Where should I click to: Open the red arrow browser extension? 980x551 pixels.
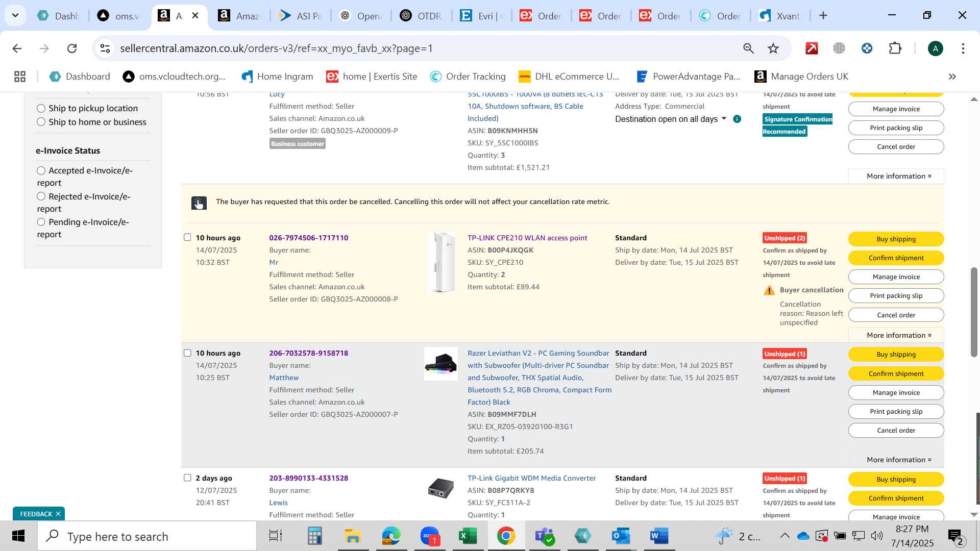(x=812, y=48)
